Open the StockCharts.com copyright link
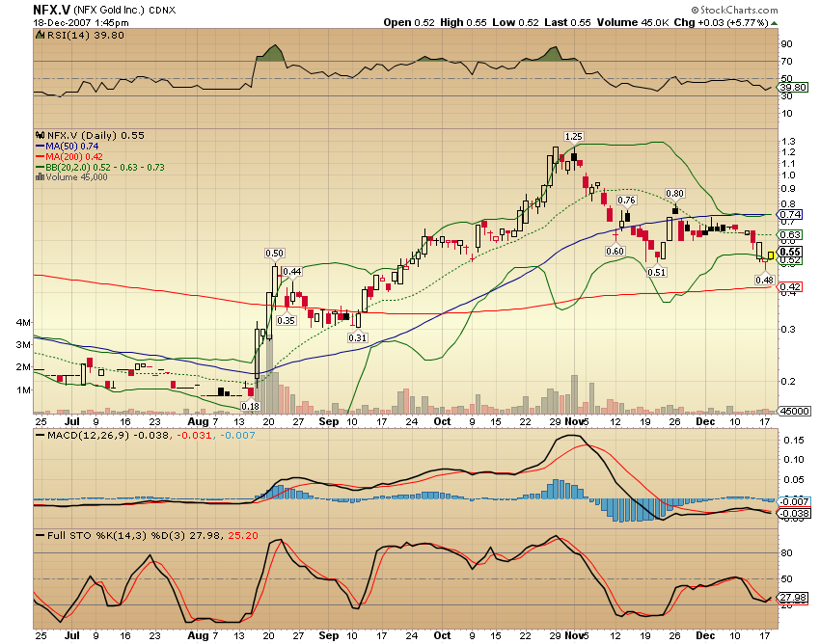The height and width of the screenshot is (644, 820). [735, 10]
